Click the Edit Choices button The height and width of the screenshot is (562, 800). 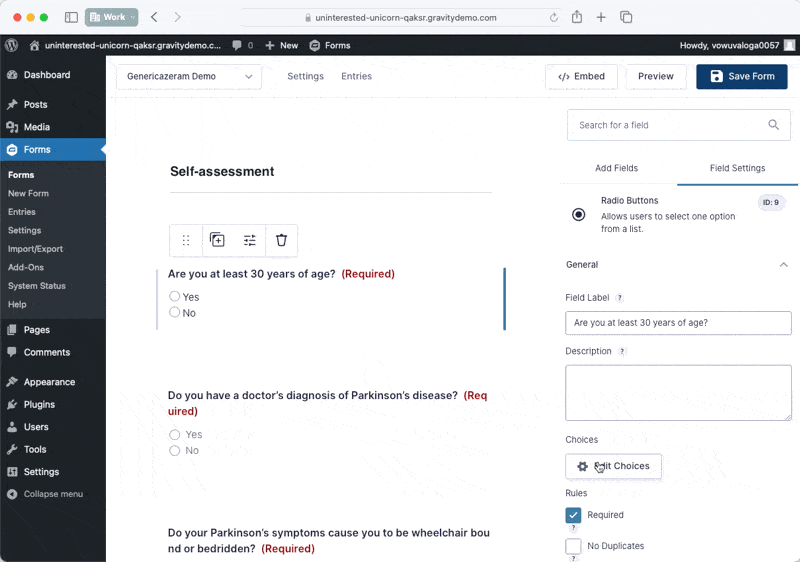[613, 466]
